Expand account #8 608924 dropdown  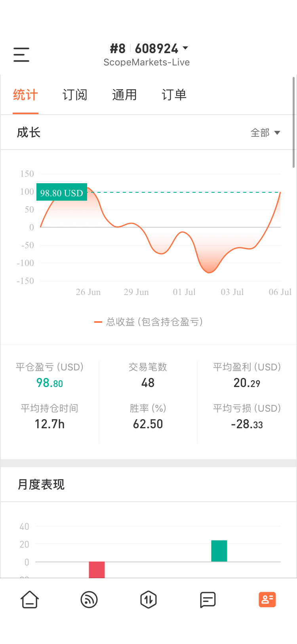(x=149, y=49)
